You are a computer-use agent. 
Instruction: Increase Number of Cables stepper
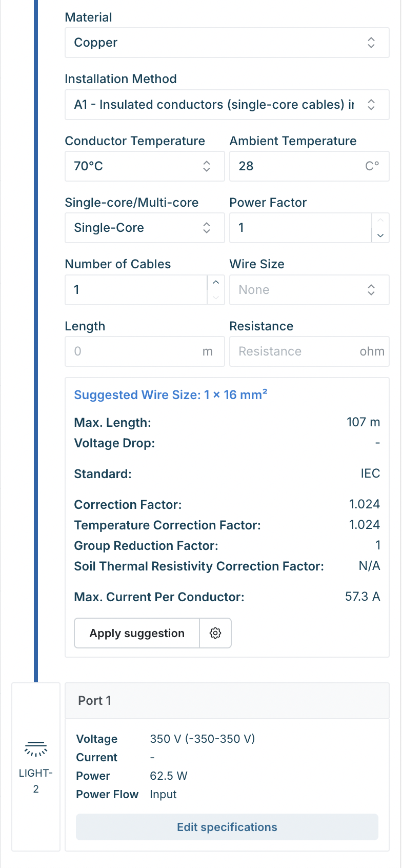coord(216,283)
